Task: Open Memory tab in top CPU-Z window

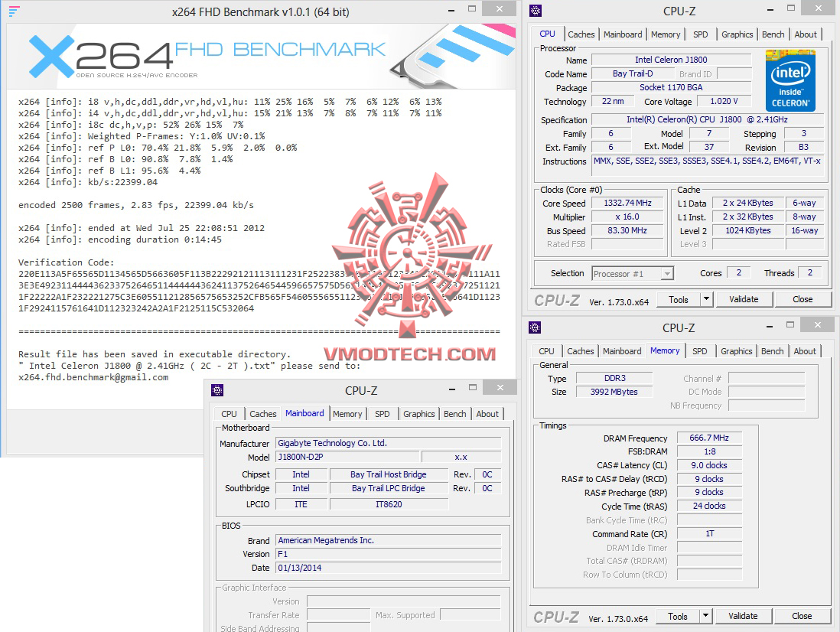Action: (666, 34)
